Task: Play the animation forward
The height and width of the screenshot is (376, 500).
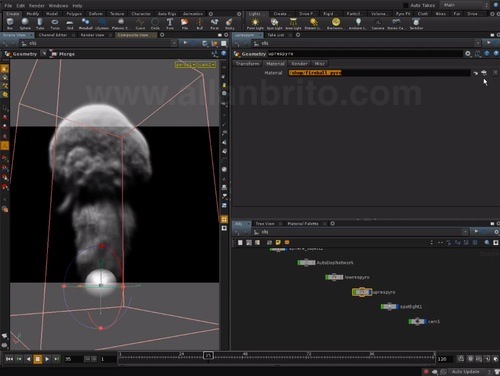Action: pyautogui.click(x=47, y=359)
